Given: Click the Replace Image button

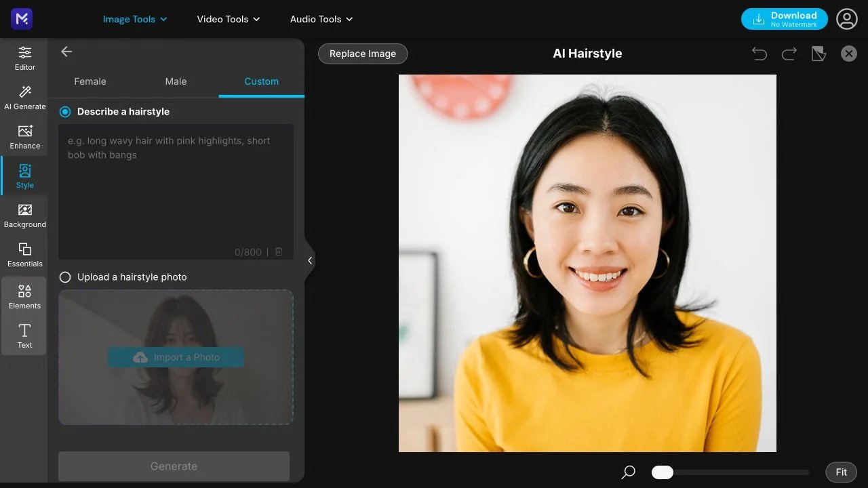Looking at the screenshot, I should 363,54.
